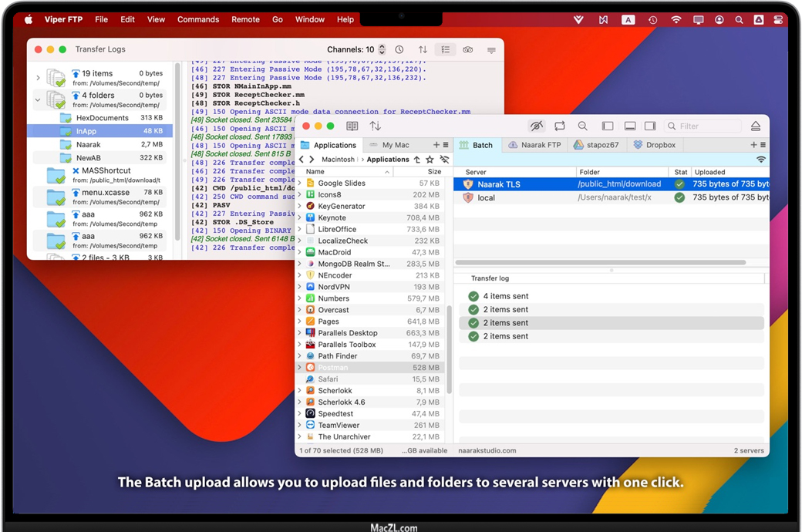Add current folder to favorites with star icon
Screen dimensions: 802x532
pos(430,160)
